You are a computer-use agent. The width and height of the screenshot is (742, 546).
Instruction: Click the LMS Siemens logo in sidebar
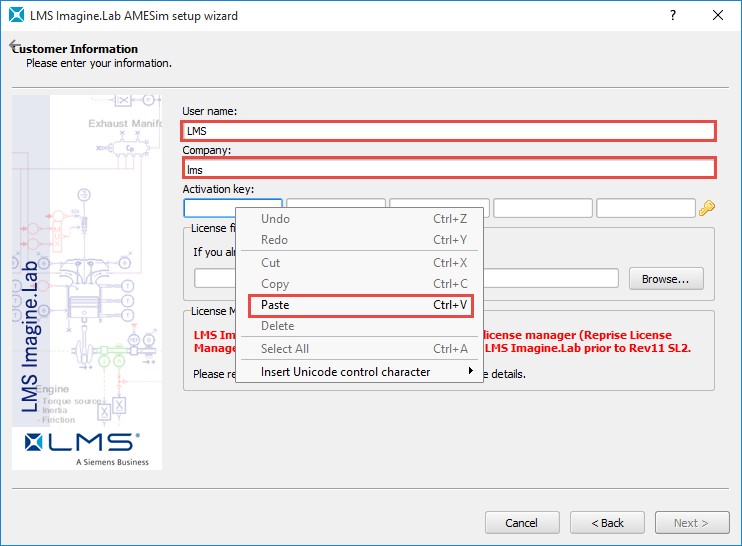(x=87, y=446)
